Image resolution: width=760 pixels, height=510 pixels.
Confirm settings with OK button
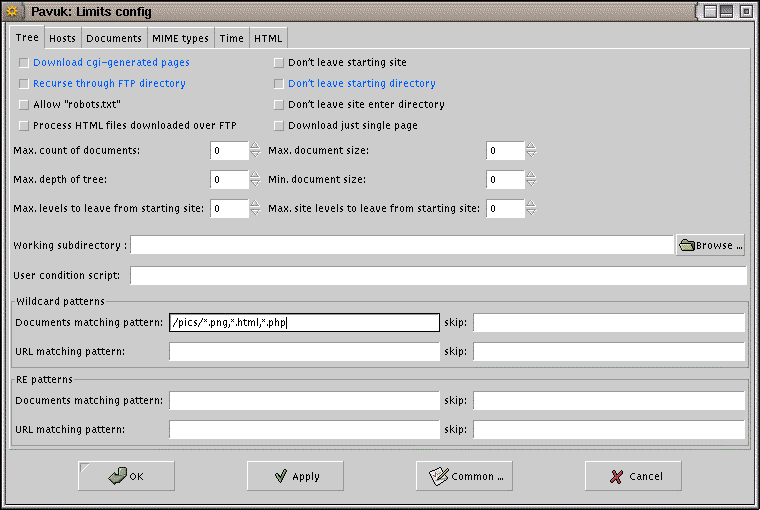click(126, 476)
